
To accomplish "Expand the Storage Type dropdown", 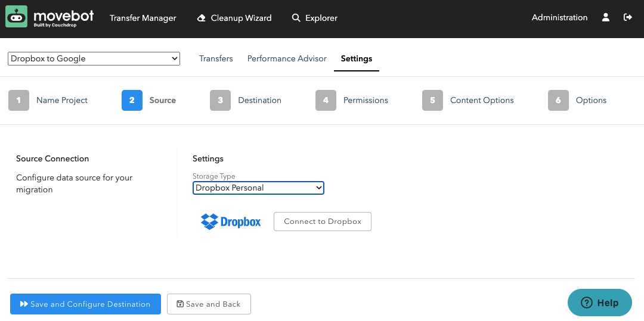I will click(258, 188).
